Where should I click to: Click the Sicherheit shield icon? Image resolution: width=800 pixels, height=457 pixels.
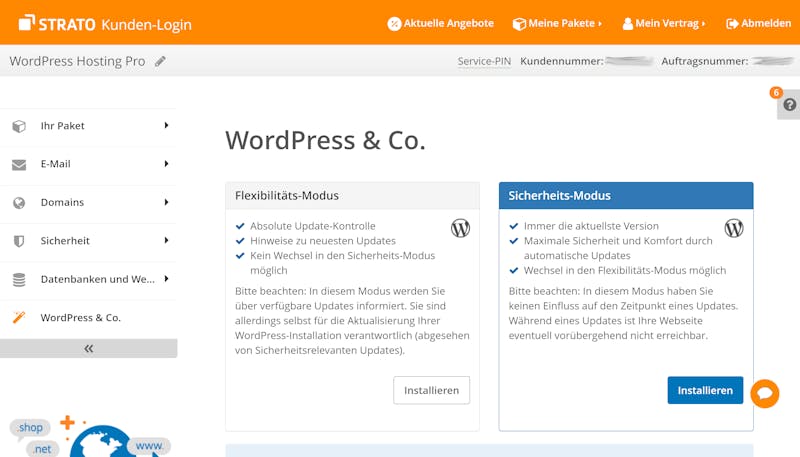pos(19,241)
